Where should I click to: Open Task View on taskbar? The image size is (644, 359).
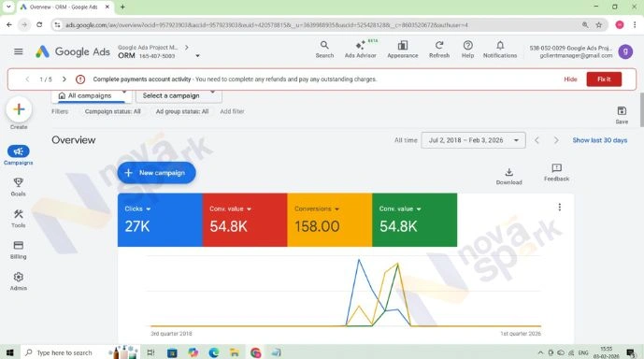click(150, 352)
